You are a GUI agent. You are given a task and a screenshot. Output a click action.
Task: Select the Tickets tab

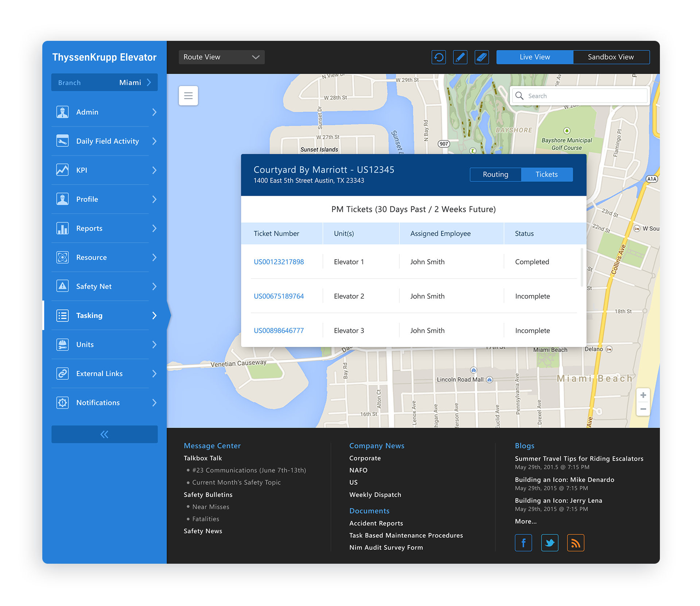[547, 174]
